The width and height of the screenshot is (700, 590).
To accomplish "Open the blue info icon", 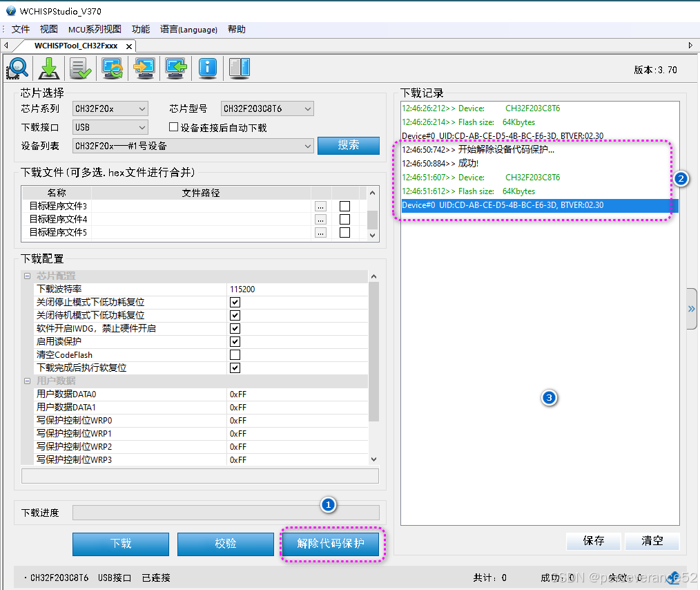I will coord(208,68).
